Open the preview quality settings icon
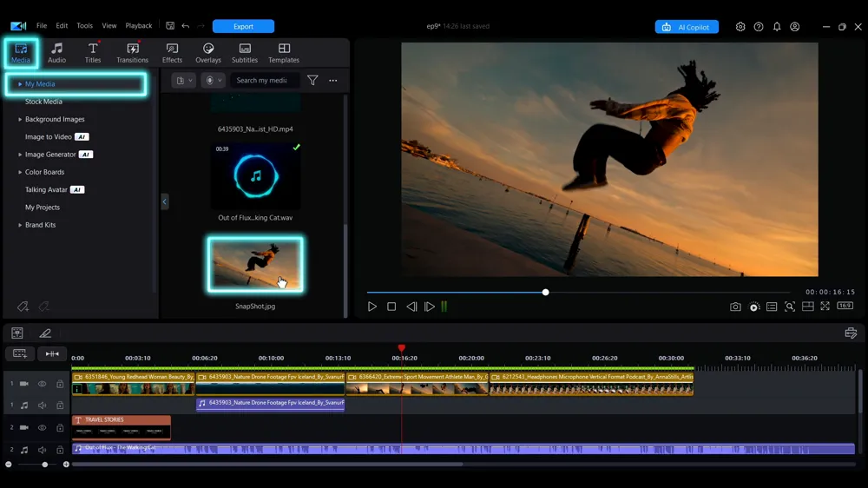 pyautogui.click(x=754, y=307)
